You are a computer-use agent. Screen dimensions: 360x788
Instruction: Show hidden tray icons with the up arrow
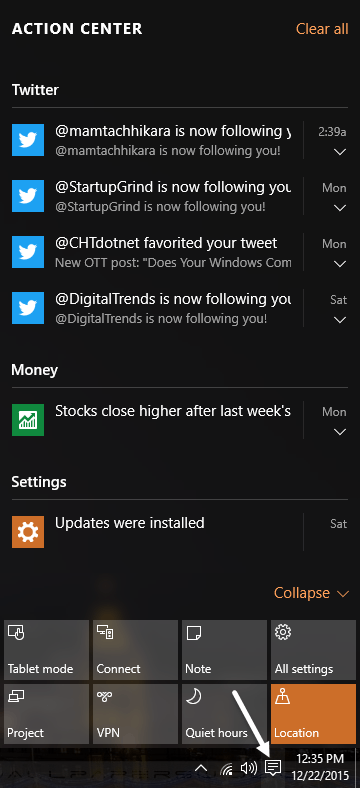(201, 768)
